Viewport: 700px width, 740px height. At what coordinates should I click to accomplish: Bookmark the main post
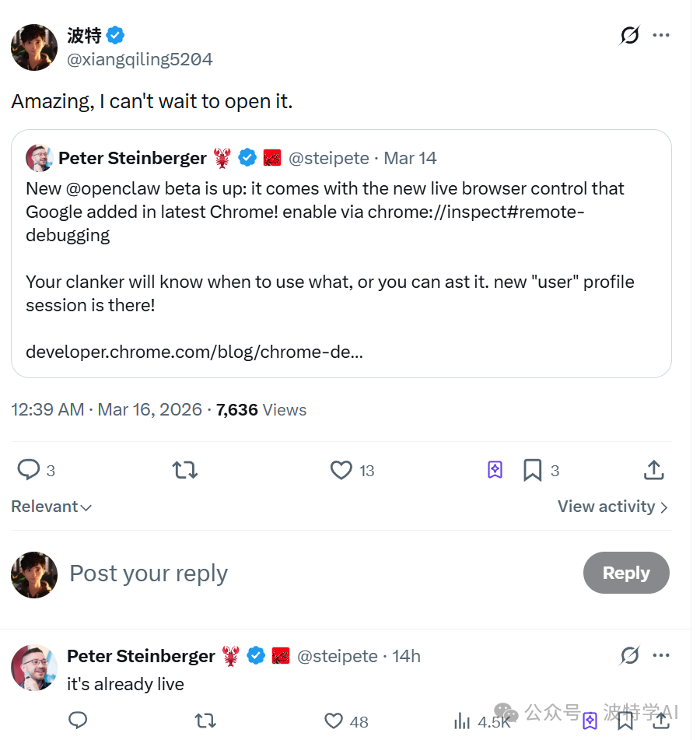[532, 470]
